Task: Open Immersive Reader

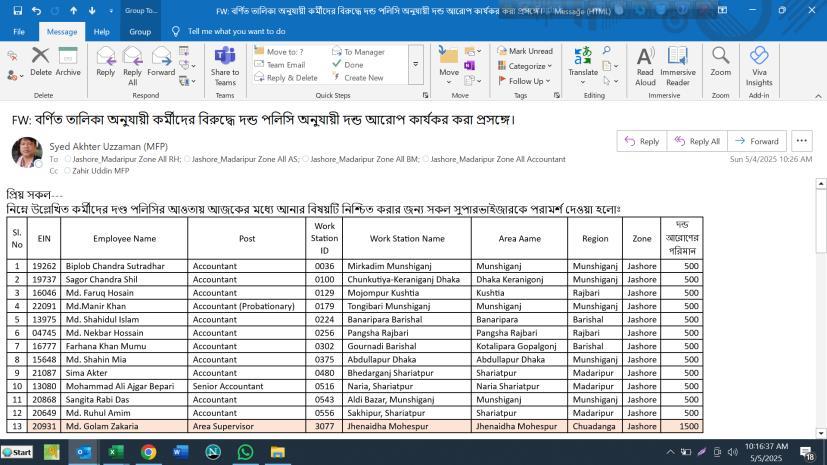Action: pyautogui.click(x=678, y=66)
